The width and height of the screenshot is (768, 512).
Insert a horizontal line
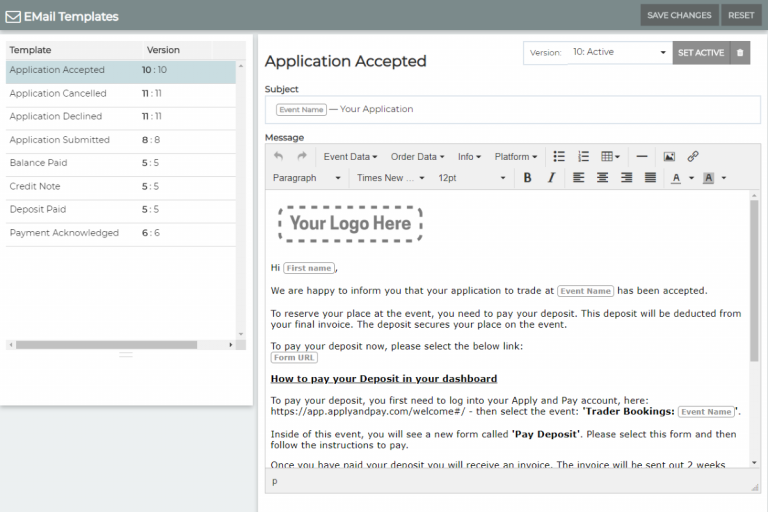point(641,157)
